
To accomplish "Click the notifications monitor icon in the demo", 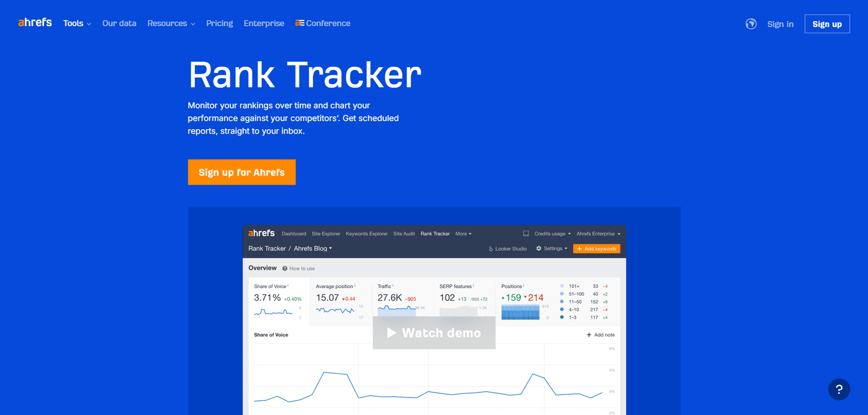I will click(526, 234).
